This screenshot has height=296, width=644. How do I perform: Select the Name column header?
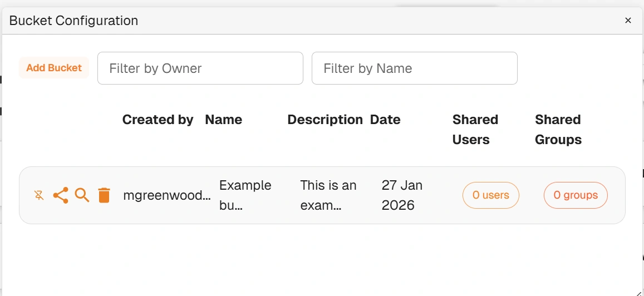pyautogui.click(x=223, y=120)
